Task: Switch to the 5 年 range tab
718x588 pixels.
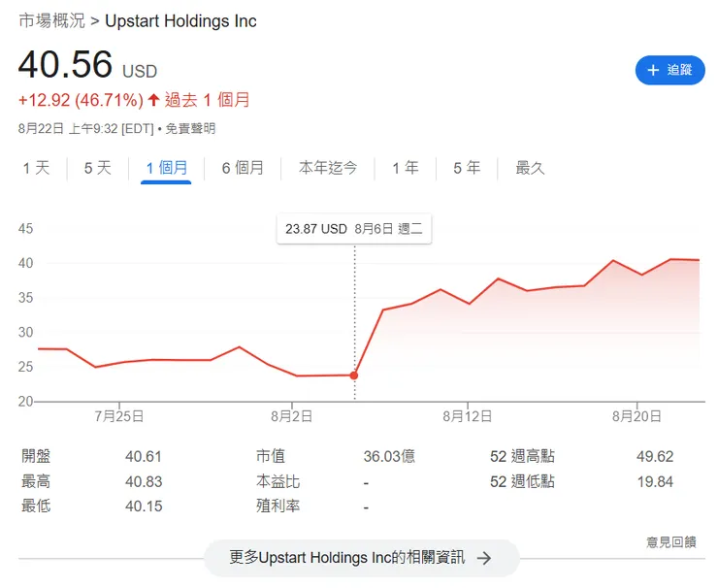Action: pos(467,168)
